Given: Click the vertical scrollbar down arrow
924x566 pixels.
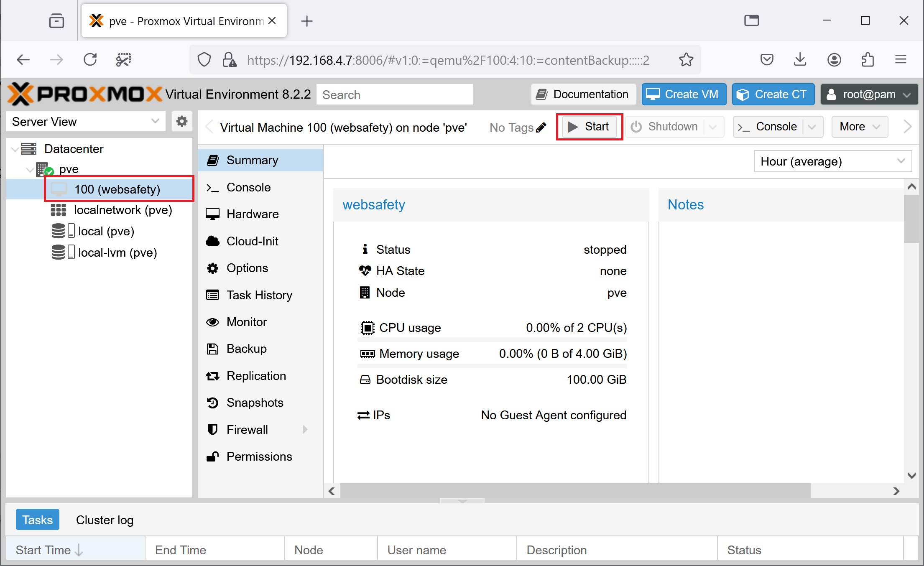Looking at the screenshot, I should [x=912, y=475].
